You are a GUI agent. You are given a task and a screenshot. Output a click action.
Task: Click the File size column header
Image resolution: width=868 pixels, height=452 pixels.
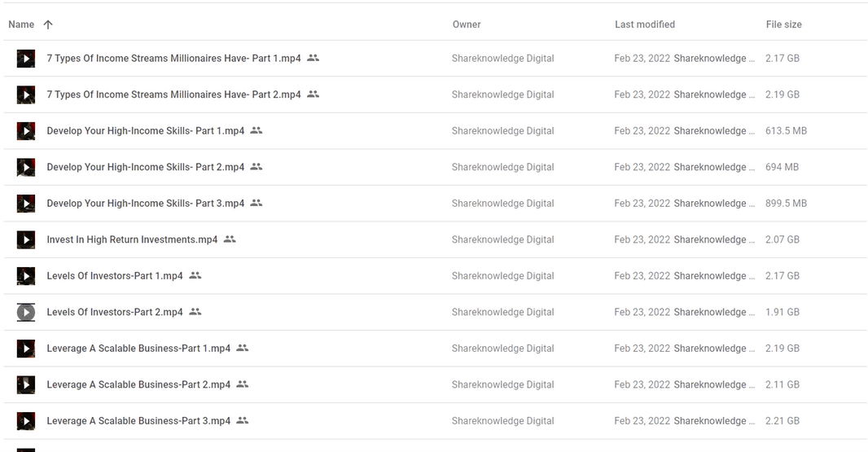(783, 24)
